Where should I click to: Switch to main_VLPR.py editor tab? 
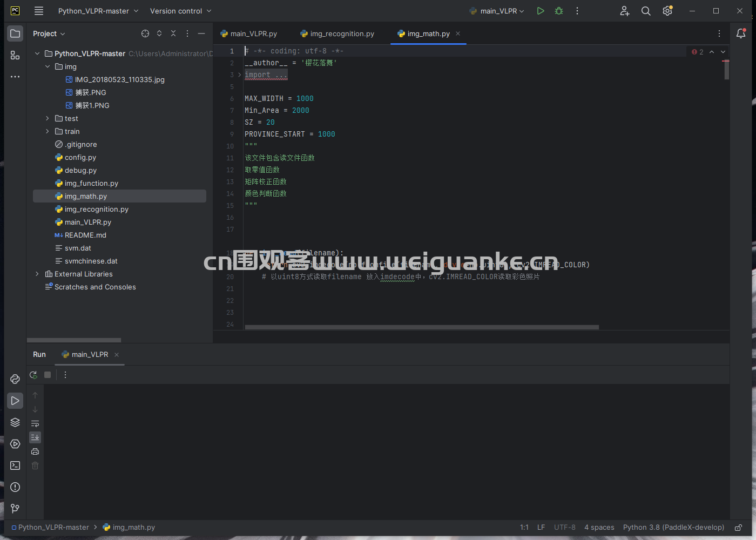(248, 33)
